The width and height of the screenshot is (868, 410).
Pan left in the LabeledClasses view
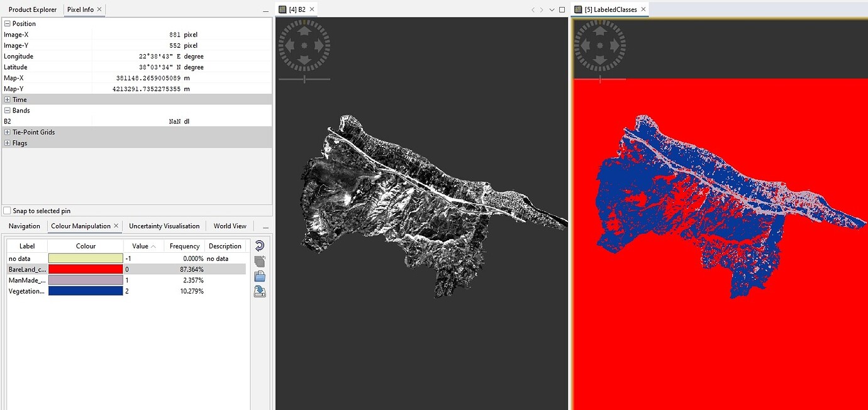[x=584, y=45]
